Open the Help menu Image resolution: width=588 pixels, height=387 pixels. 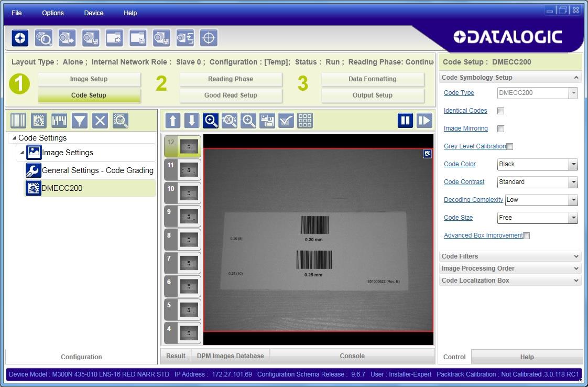click(x=130, y=13)
